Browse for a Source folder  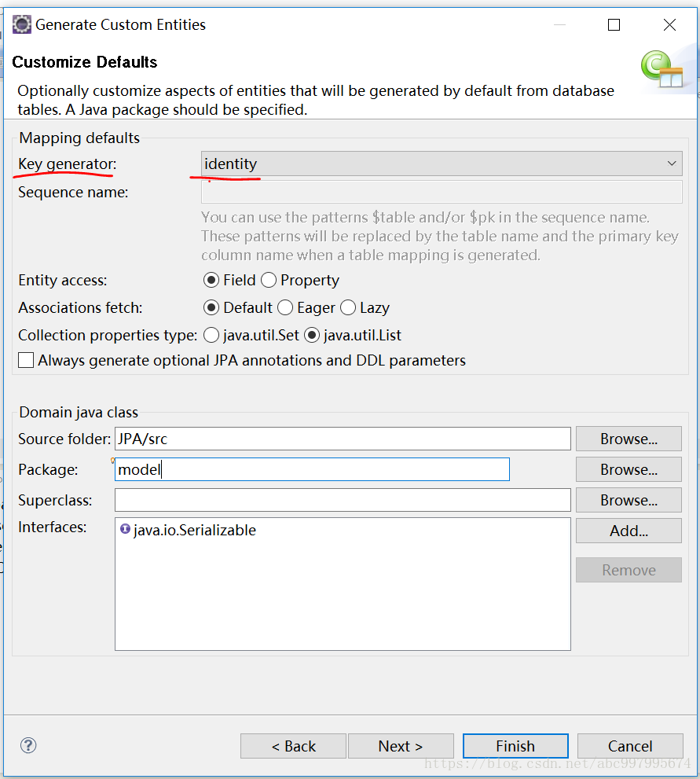tap(629, 438)
